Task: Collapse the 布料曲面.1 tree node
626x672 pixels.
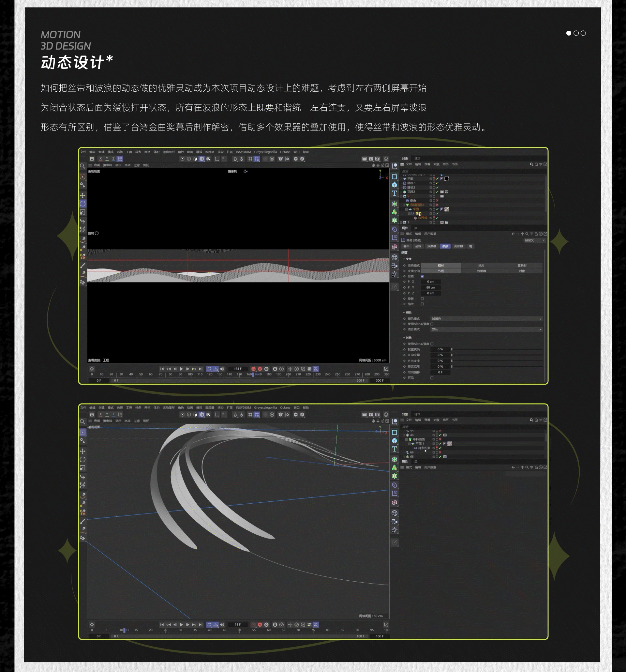Action: coord(404,205)
